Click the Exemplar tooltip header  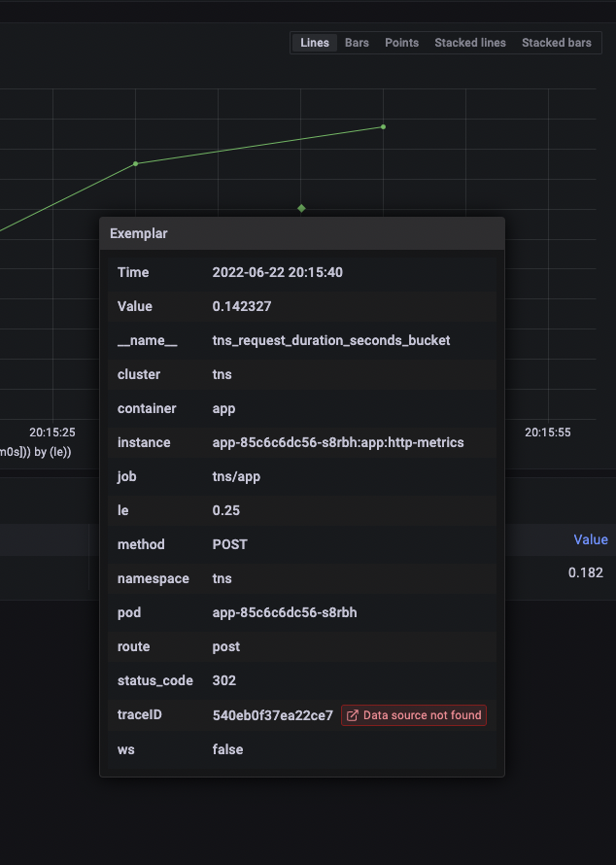tap(301, 233)
